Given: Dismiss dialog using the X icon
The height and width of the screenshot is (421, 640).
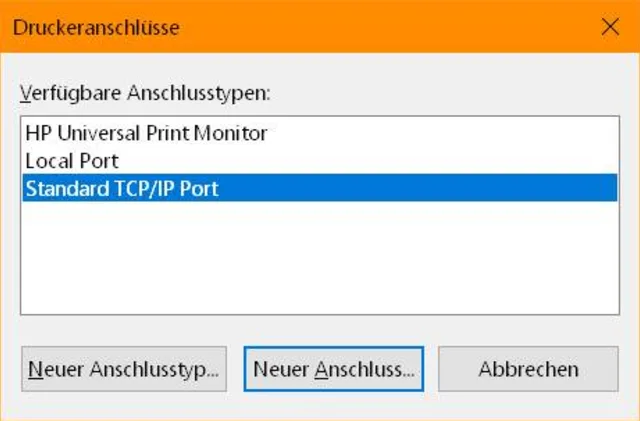Looking at the screenshot, I should (610, 27).
